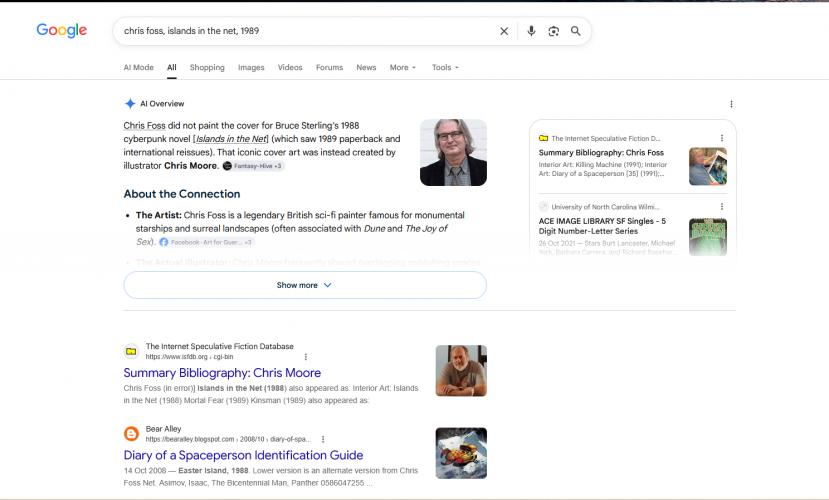Click "University of North Carolina Wilmi..." source label
This screenshot has height=500, width=829.
[605, 207]
